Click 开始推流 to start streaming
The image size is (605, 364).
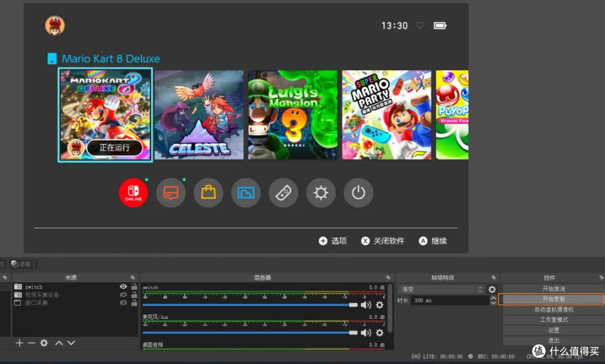(553, 288)
